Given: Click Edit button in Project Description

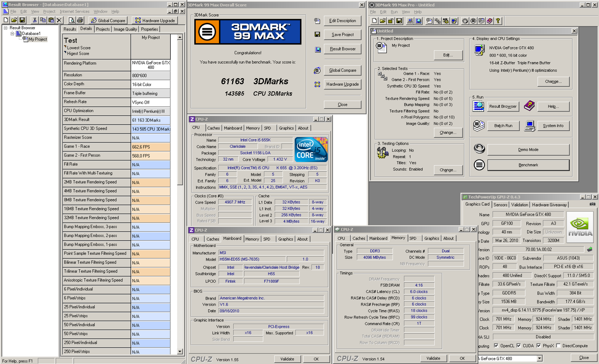Looking at the screenshot, I should 448,55.
